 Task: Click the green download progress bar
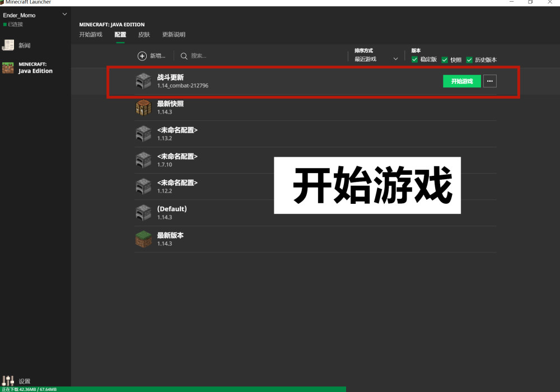click(173, 389)
